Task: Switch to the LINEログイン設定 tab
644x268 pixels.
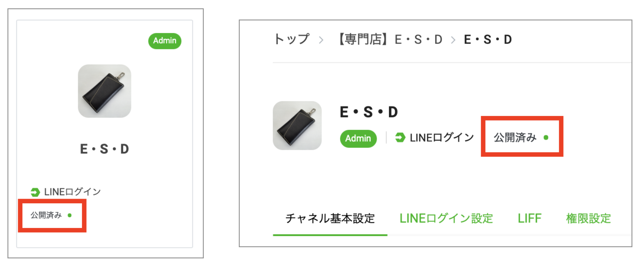Action: pyautogui.click(x=446, y=219)
